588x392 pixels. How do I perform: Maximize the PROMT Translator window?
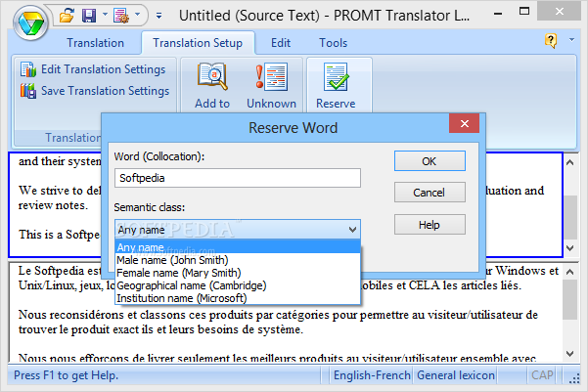tap(524, 12)
